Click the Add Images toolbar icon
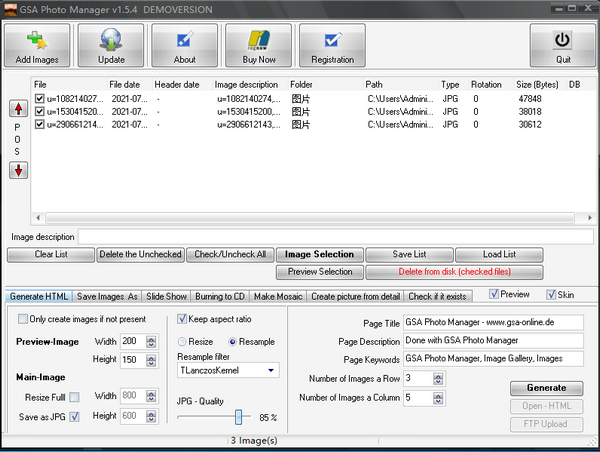This screenshot has width=600, height=452. tap(37, 41)
